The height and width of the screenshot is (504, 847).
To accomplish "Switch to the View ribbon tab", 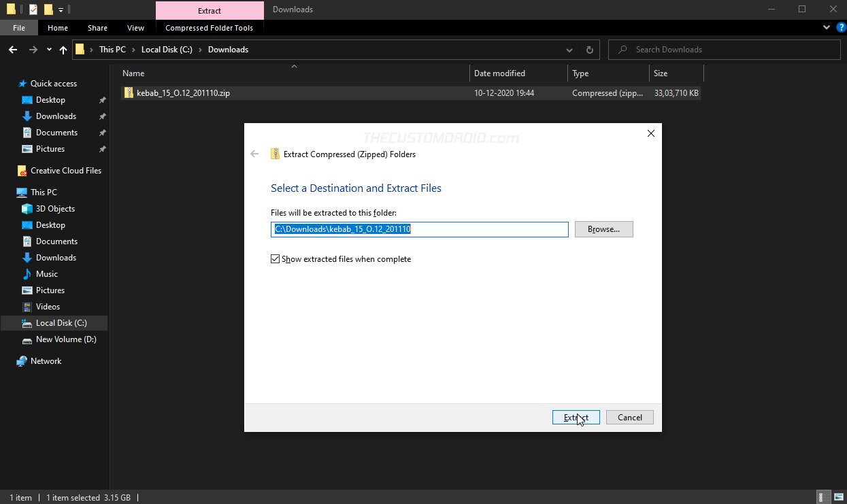I will coord(135,28).
